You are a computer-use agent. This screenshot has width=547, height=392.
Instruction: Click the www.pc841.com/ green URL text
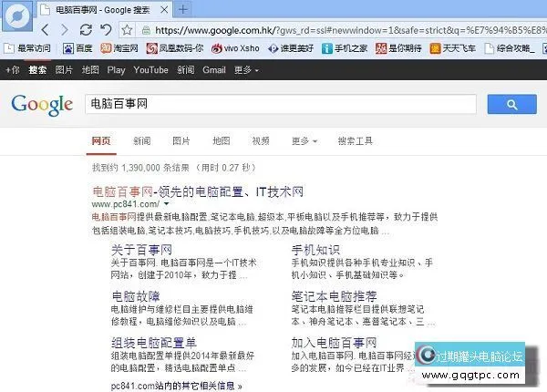[126, 203]
